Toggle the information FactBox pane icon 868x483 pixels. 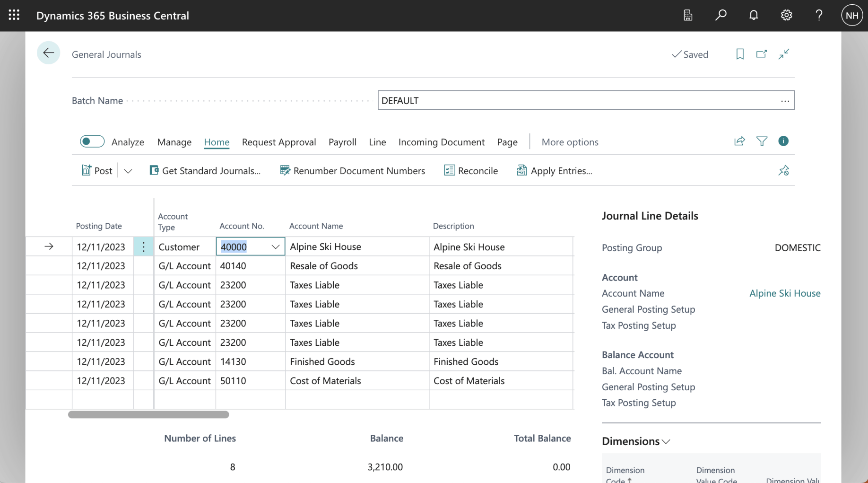[783, 141]
